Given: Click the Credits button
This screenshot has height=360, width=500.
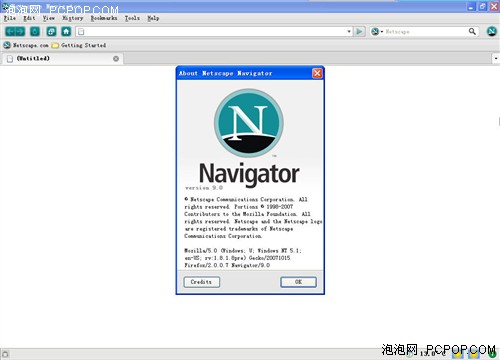Looking at the screenshot, I should 201,282.
